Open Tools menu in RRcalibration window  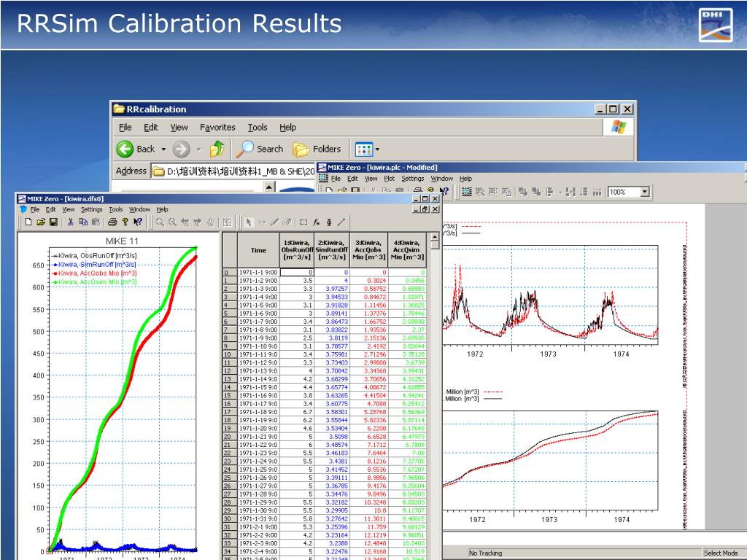tap(258, 127)
